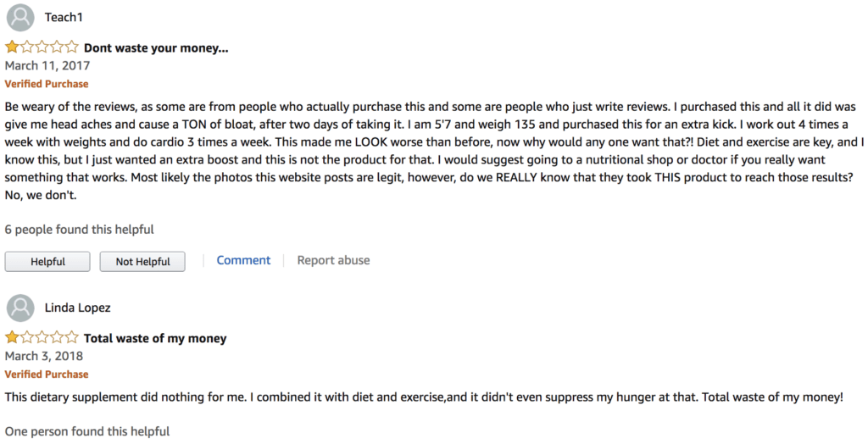This screenshot has width=868, height=444.
Task: Click Verified Purchase under the March 11, 2017 review
Action: click(x=47, y=84)
